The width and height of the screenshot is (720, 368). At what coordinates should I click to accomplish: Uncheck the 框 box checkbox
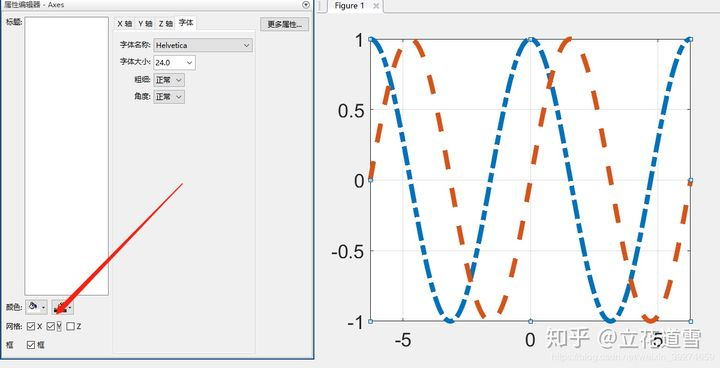click(x=31, y=345)
